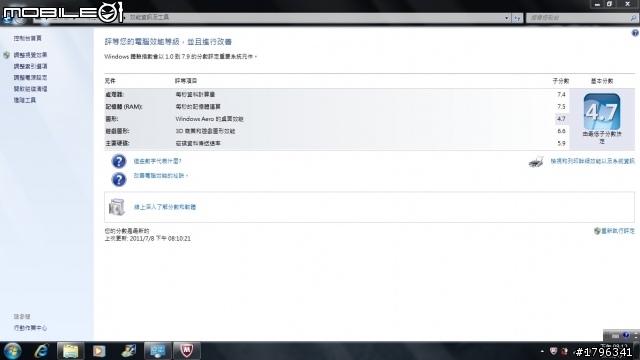Open Internet Explorer from the taskbar

(x=41, y=351)
